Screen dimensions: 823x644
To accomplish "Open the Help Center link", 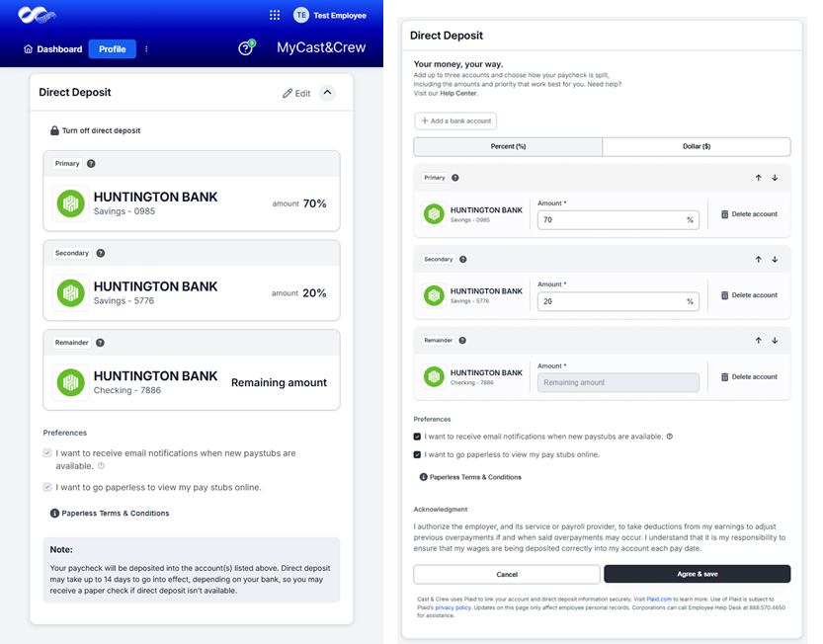I will [458, 94].
